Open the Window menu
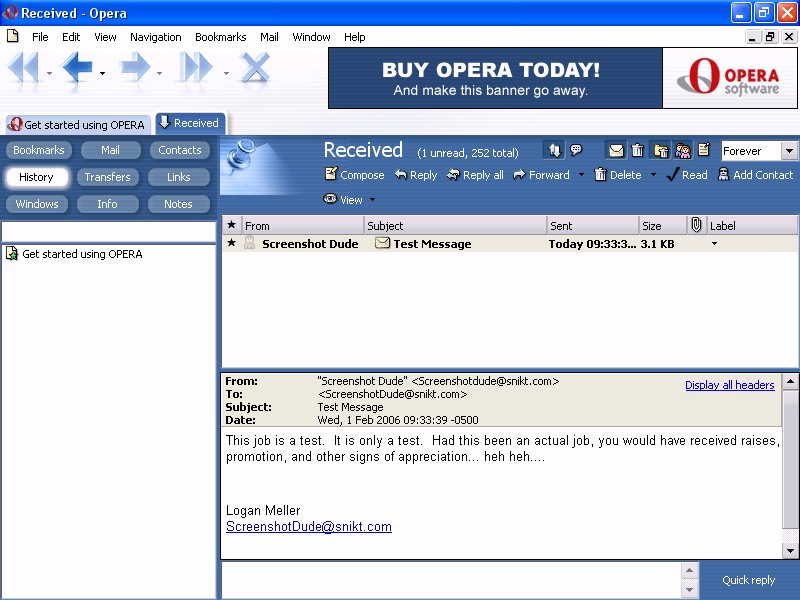800x600 pixels. [x=311, y=37]
